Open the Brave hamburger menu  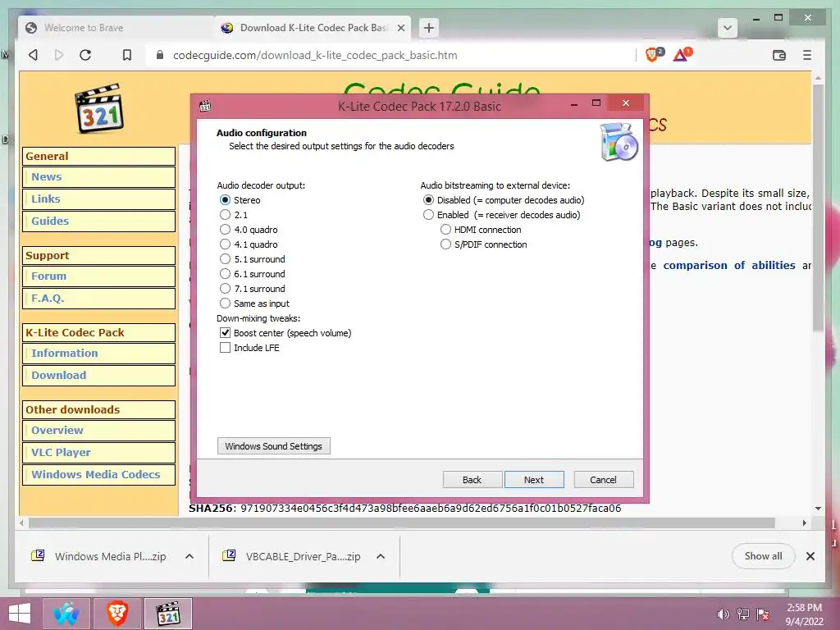807,55
